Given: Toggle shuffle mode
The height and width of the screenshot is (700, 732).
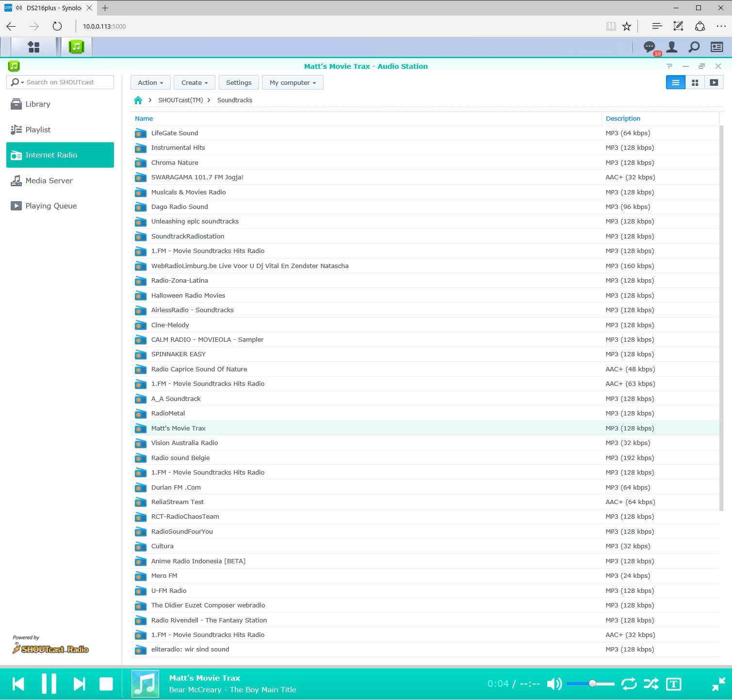Looking at the screenshot, I should (651, 684).
